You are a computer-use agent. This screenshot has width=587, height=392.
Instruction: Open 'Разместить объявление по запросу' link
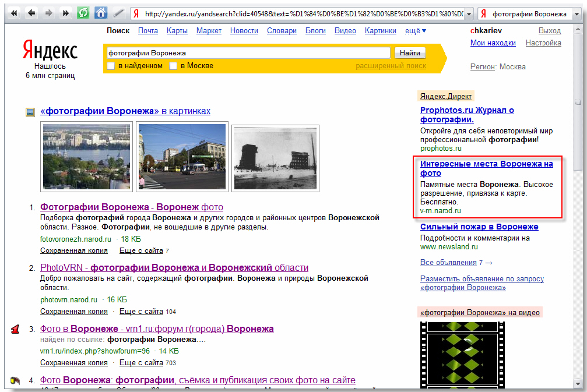tap(482, 283)
